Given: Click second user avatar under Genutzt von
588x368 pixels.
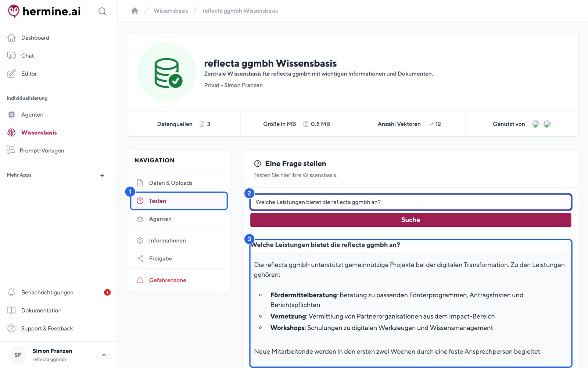Looking at the screenshot, I should (547, 124).
